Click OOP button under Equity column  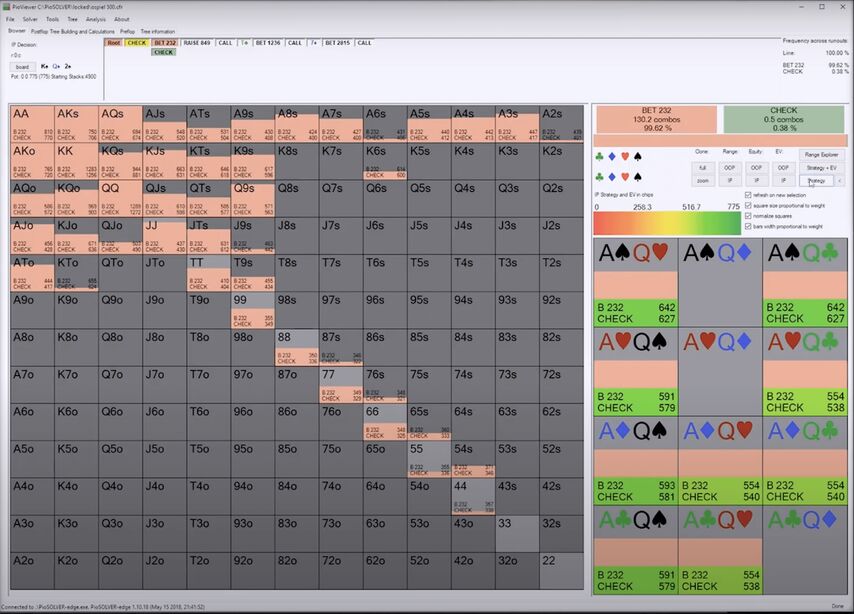[x=756, y=168]
